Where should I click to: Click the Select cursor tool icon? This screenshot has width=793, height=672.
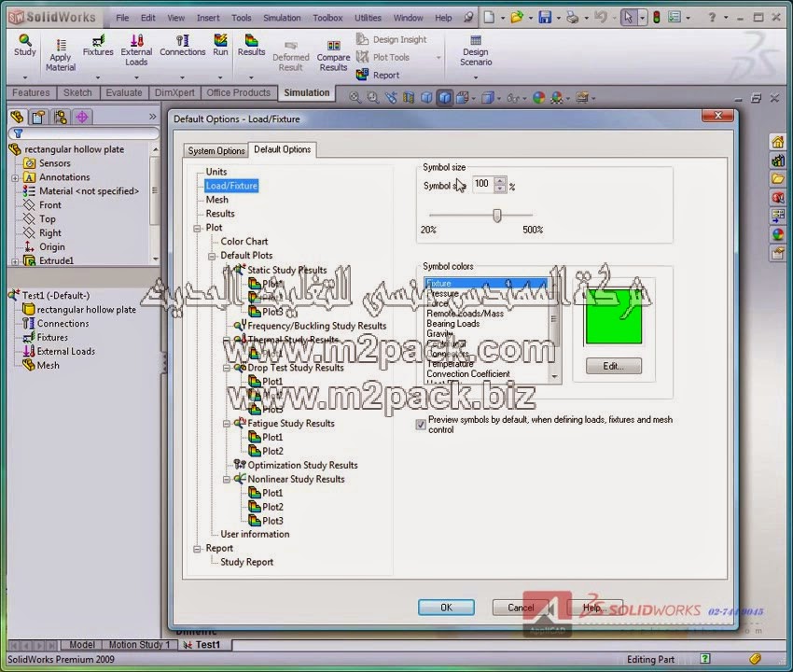(628, 17)
